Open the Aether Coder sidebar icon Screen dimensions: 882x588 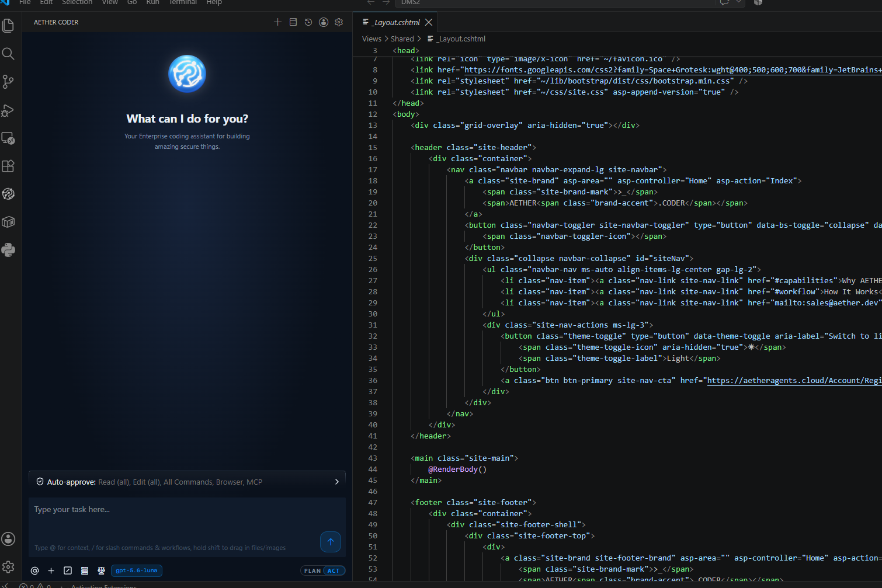pos(8,194)
